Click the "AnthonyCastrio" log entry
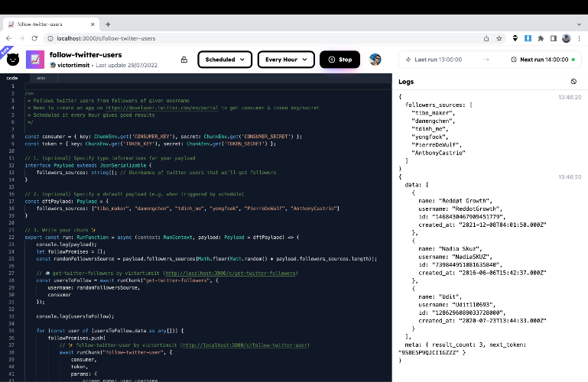 [x=438, y=153]
